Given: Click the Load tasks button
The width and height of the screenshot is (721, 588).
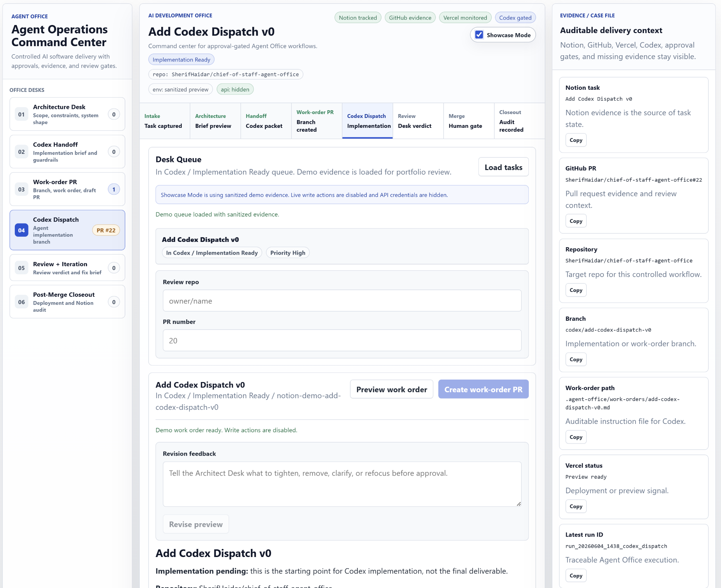Looking at the screenshot, I should [x=503, y=167].
